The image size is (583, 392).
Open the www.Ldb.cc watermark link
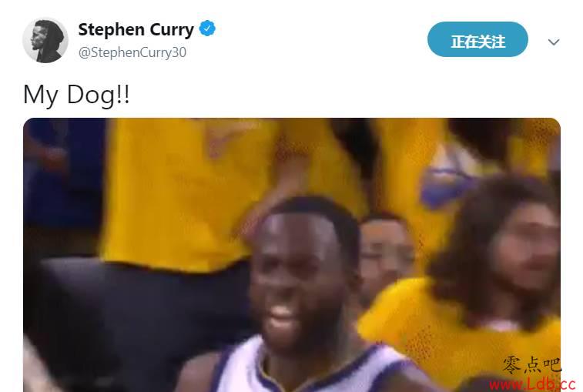532,384
